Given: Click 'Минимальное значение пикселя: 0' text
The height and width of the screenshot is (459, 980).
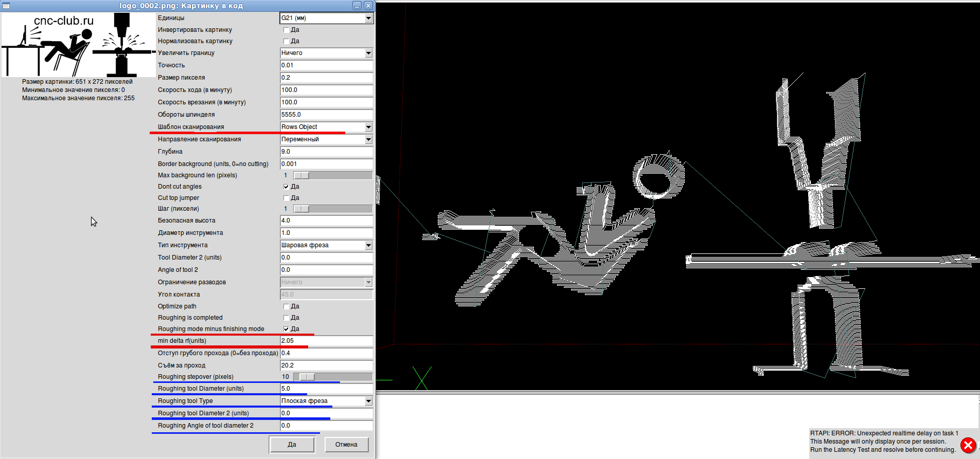Looking at the screenshot, I should (74, 90).
